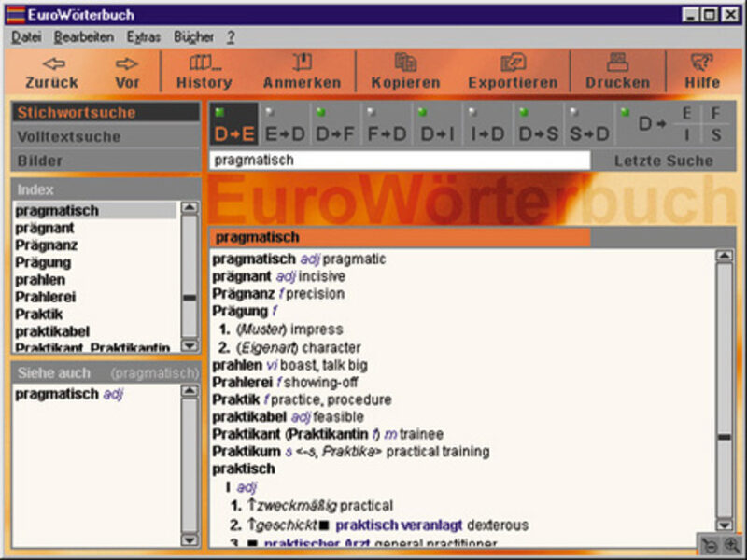Click the Letzte Suche button
Image resolution: width=747 pixels, height=560 pixels.
[664, 161]
